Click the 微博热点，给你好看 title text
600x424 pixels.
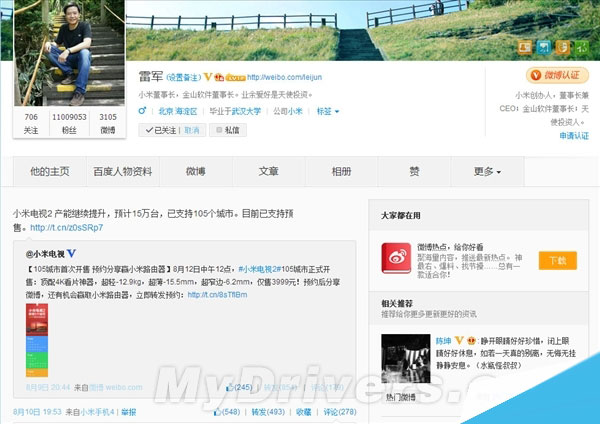(x=450, y=247)
